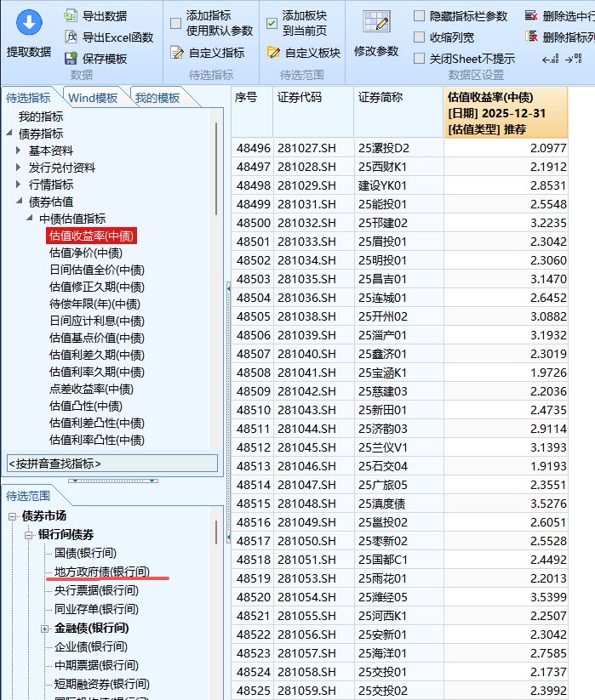The image size is (595, 700).
Task: Switch to the Wind模板 tab
Action: (93, 98)
